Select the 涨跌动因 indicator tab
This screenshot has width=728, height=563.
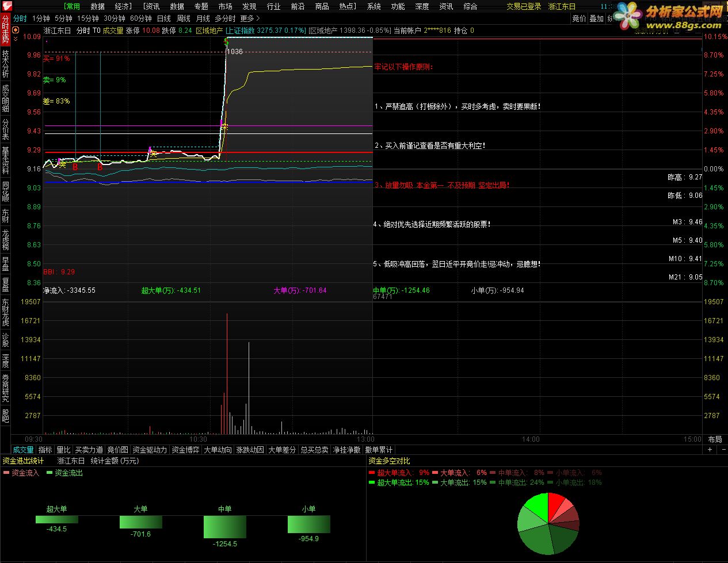pyautogui.click(x=250, y=450)
